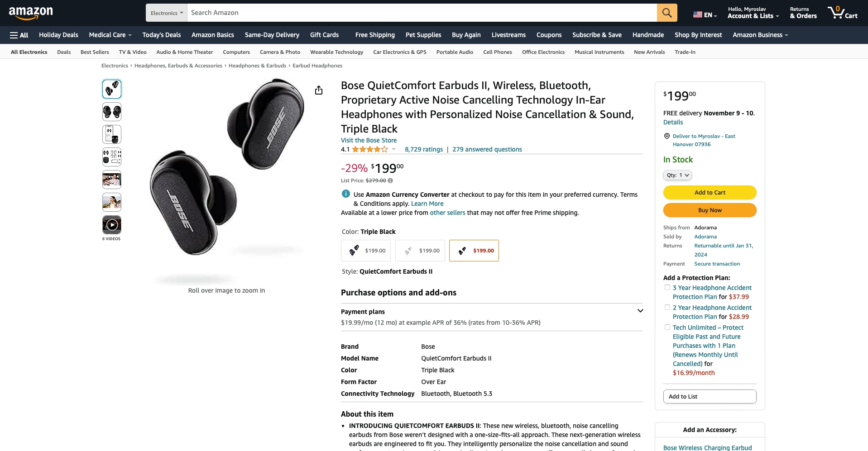Image resolution: width=868 pixels, height=451 pixels.
Task: Check the 3 Year Headphone Protection Plan
Action: tap(667, 287)
